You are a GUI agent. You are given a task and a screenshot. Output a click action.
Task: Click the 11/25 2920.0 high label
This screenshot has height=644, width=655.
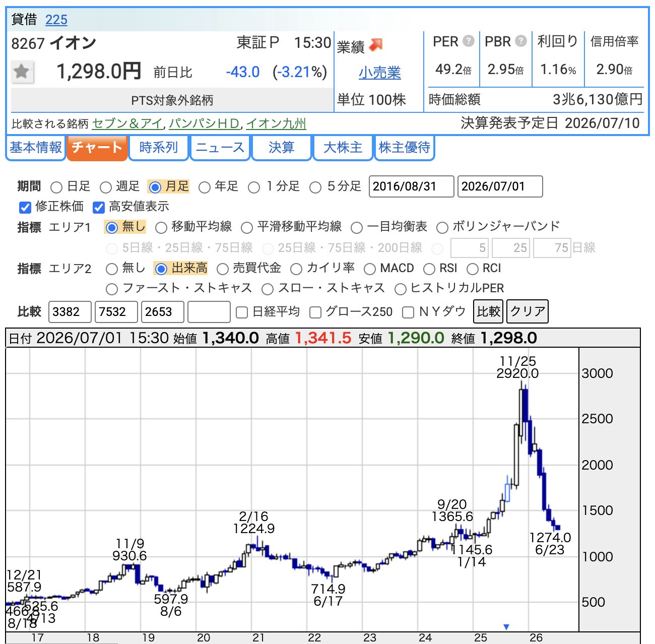click(x=517, y=367)
